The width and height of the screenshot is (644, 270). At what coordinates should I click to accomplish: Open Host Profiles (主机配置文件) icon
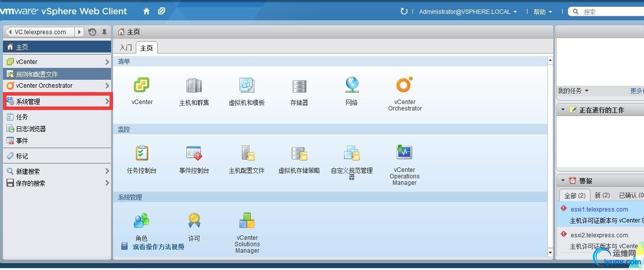tap(248, 153)
